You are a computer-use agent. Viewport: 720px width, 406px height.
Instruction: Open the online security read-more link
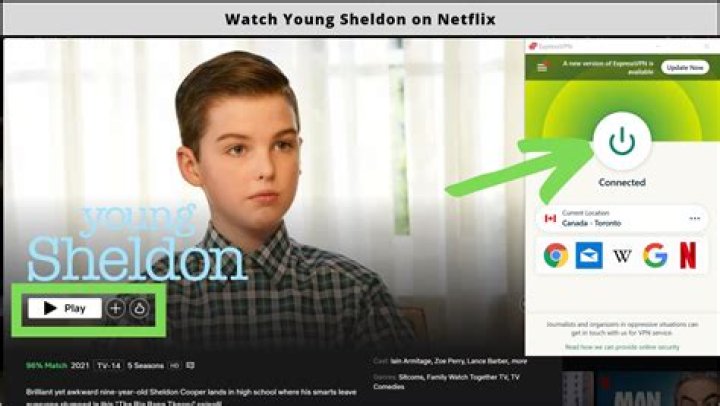622,347
